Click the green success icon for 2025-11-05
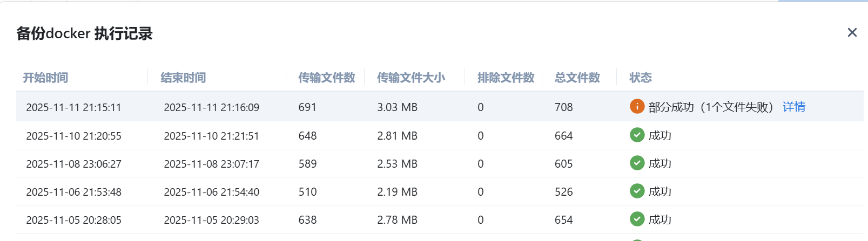This screenshot has width=868, height=241. [x=637, y=219]
